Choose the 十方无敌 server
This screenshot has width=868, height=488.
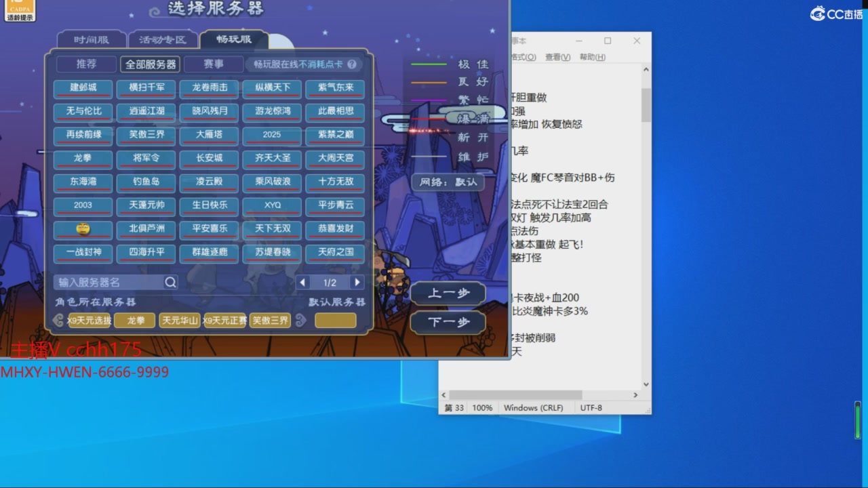(x=336, y=182)
